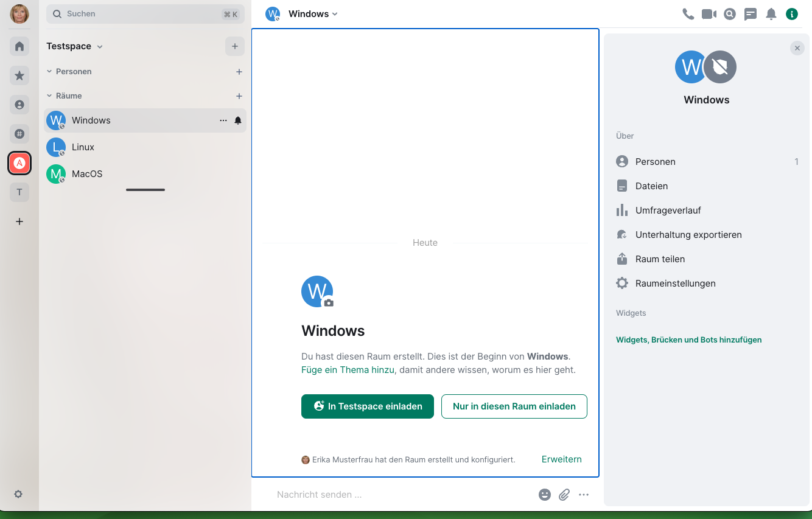Open notifications bell in header
This screenshot has width=812, height=519.
pyautogui.click(x=771, y=14)
